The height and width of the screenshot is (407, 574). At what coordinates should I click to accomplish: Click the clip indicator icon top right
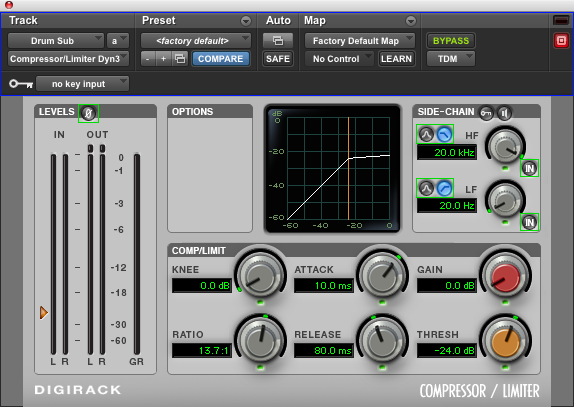coord(561,20)
